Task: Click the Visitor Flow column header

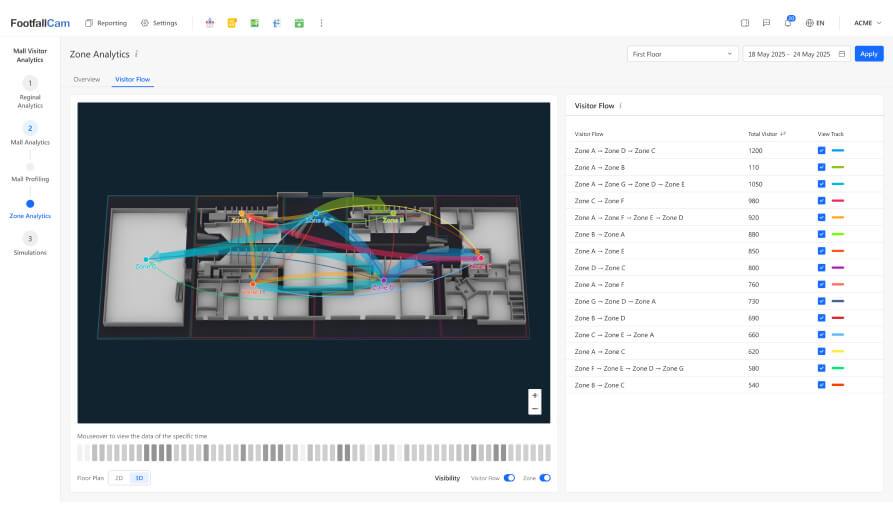Action: click(589, 134)
